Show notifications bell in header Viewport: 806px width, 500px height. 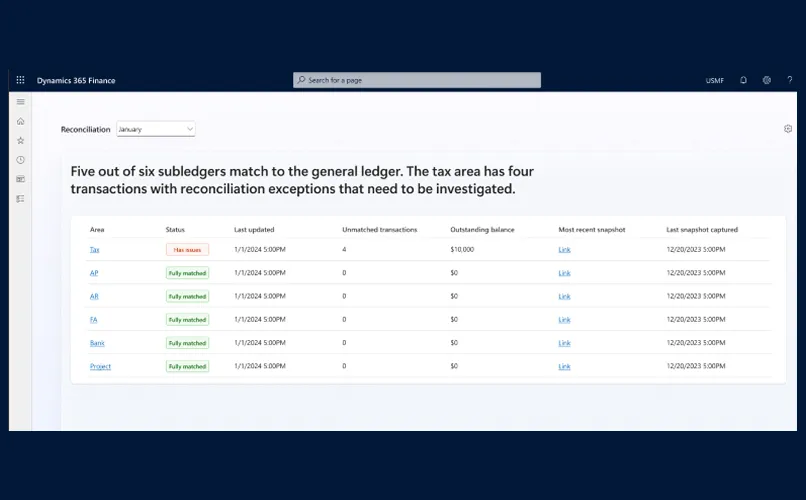click(743, 80)
